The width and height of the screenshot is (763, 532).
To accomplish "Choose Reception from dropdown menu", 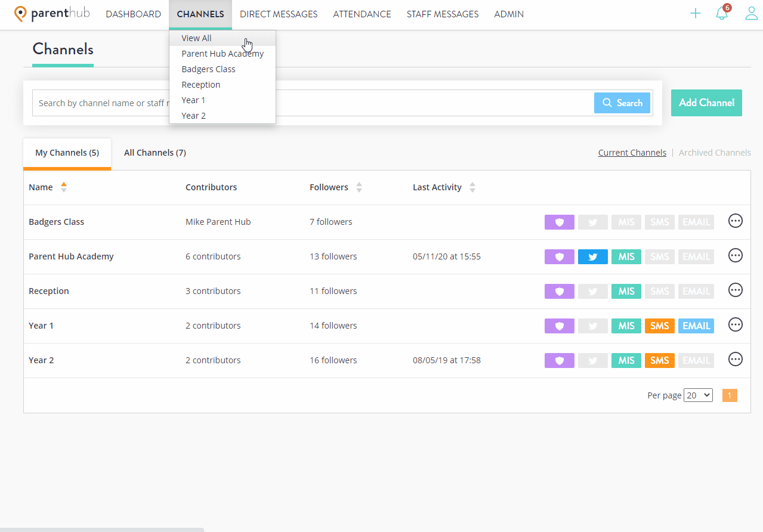I will (x=223, y=85).
